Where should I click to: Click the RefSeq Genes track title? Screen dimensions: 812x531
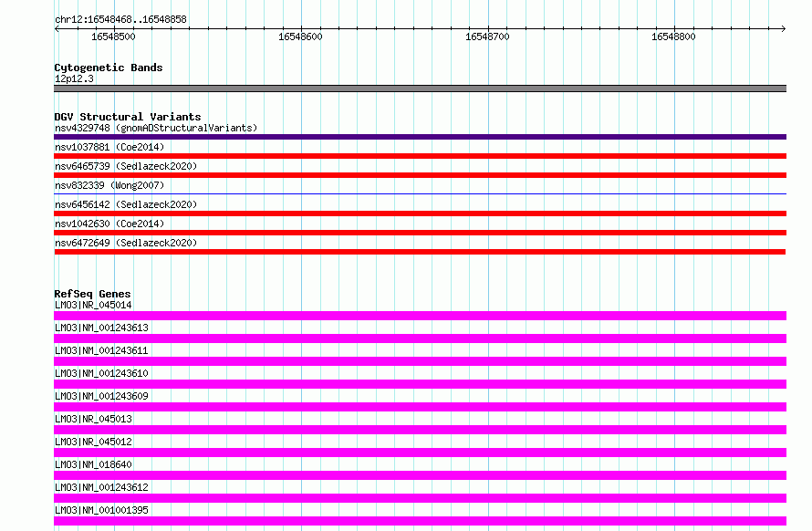point(92,294)
